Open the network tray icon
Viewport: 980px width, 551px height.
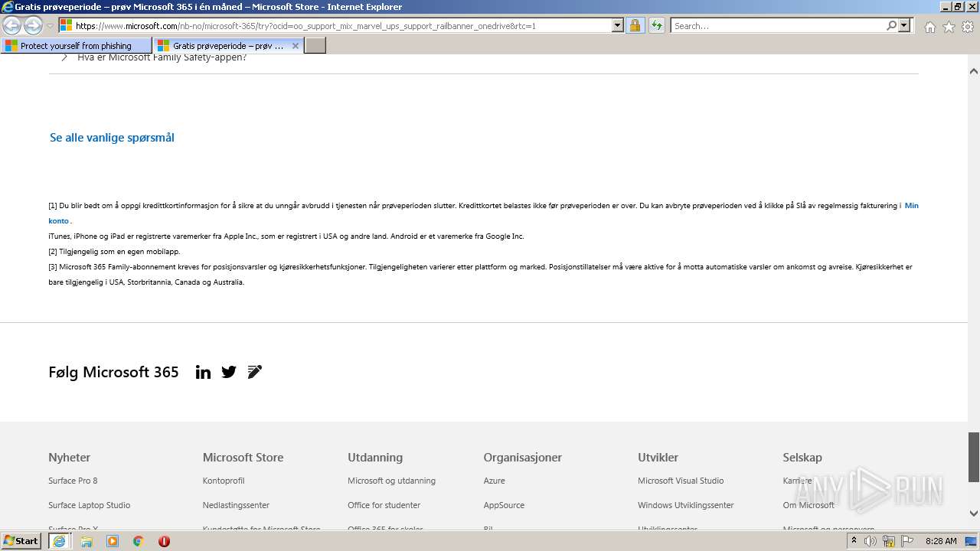click(889, 541)
